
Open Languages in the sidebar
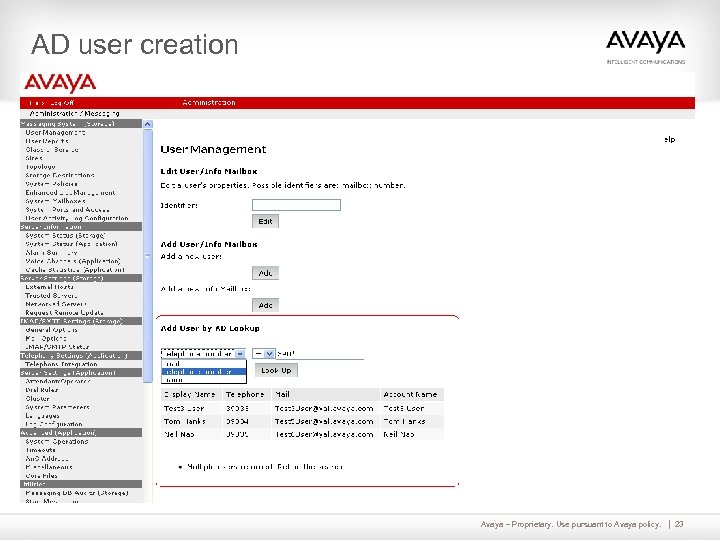tap(43, 416)
